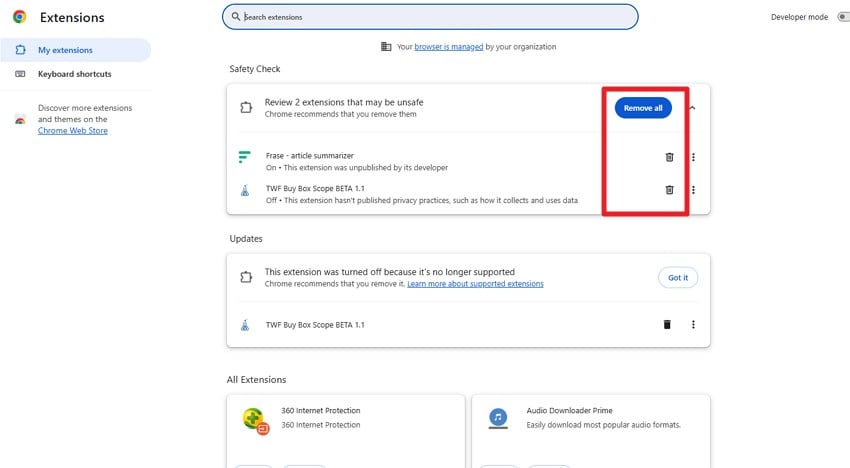
Task: Open three-dot menu for TWF in Safety Check
Action: click(x=693, y=190)
